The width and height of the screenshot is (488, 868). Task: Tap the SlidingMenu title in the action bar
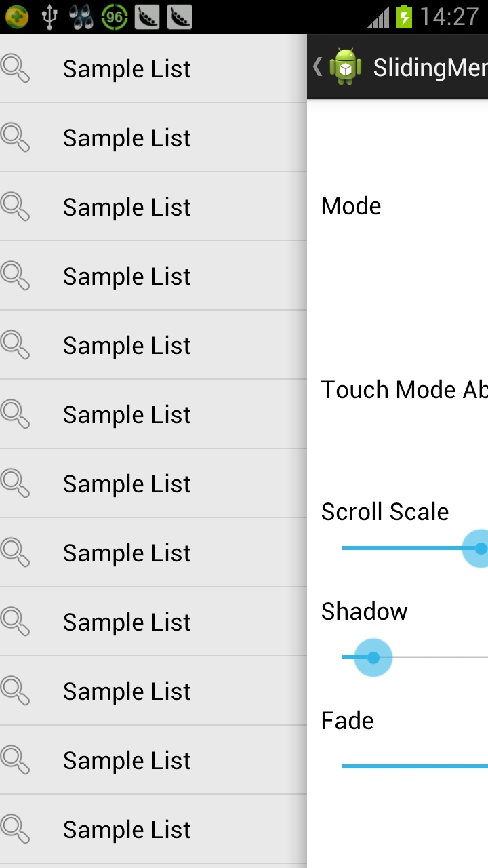(430, 68)
